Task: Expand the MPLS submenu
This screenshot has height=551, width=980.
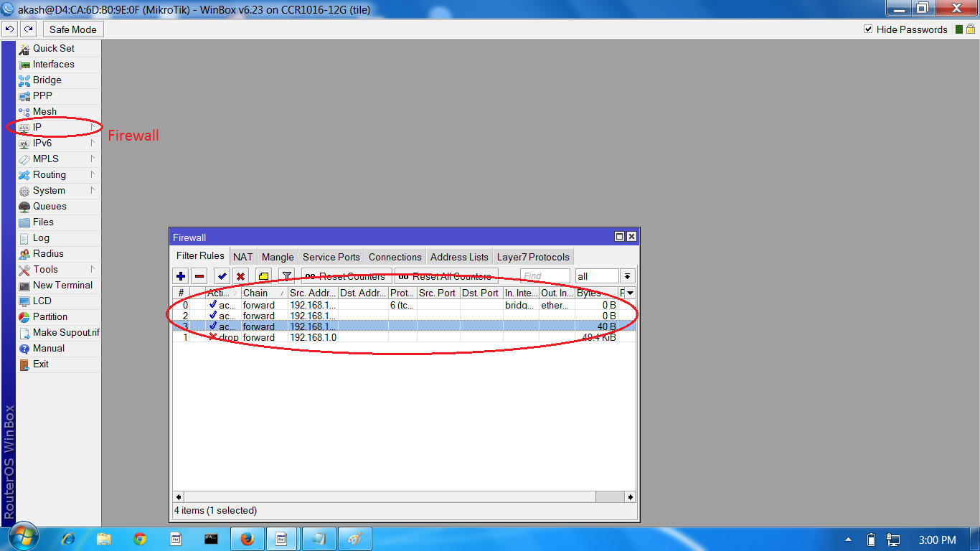Action: tap(93, 159)
